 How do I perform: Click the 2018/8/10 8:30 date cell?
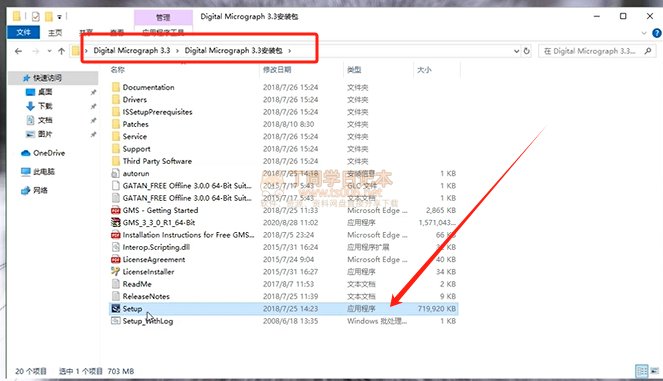pyautogui.click(x=288, y=124)
